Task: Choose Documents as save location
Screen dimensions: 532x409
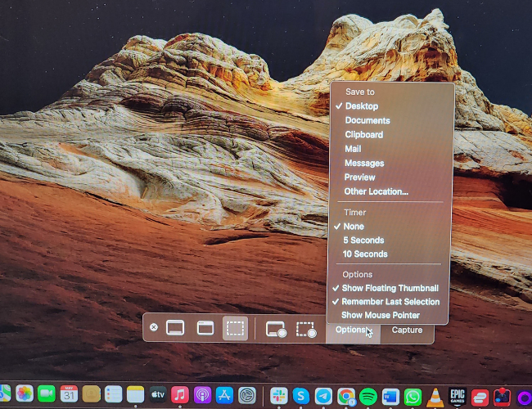Action: click(367, 120)
